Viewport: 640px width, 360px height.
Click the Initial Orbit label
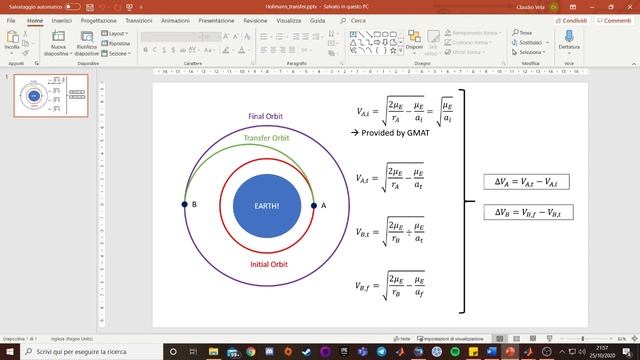269,264
